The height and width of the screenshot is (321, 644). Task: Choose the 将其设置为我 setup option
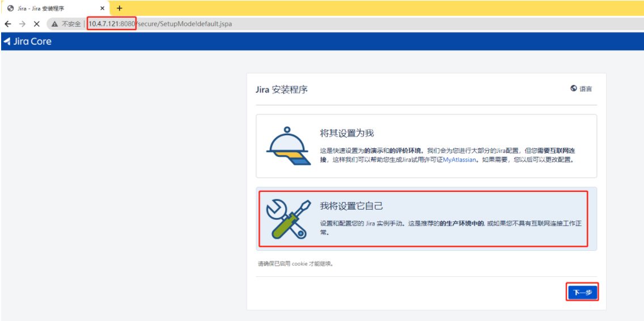point(426,146)
